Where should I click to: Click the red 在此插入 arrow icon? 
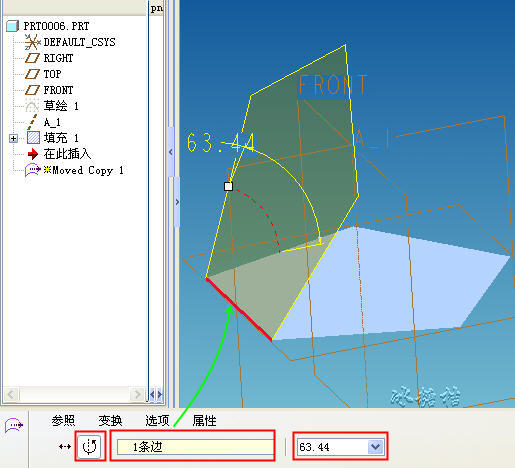33,154
